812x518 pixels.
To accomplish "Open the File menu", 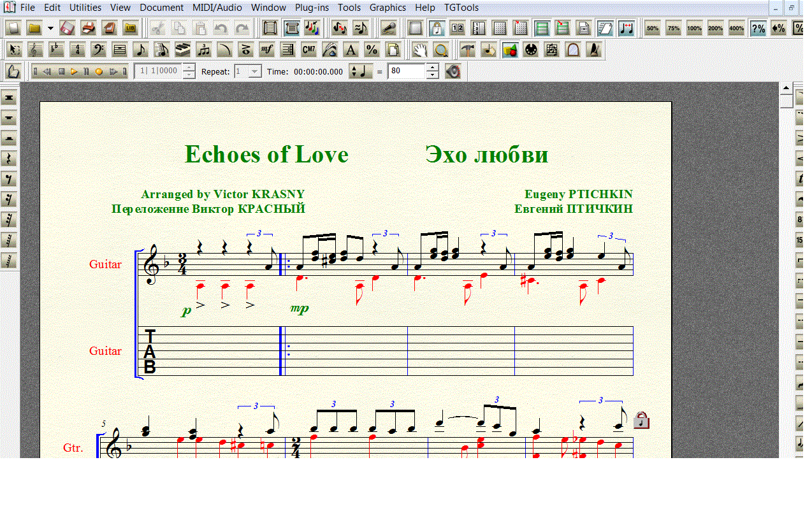I will tap(27, 8).
